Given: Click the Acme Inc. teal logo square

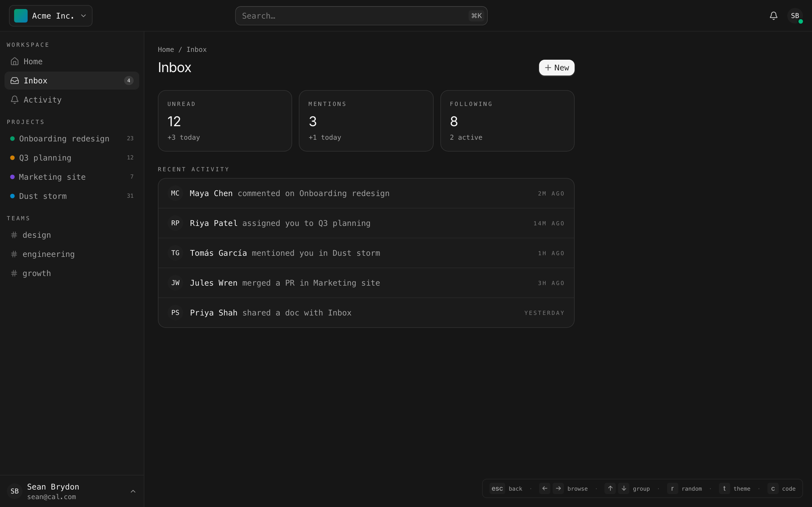Looking at the screenshot, I should 21,16.
